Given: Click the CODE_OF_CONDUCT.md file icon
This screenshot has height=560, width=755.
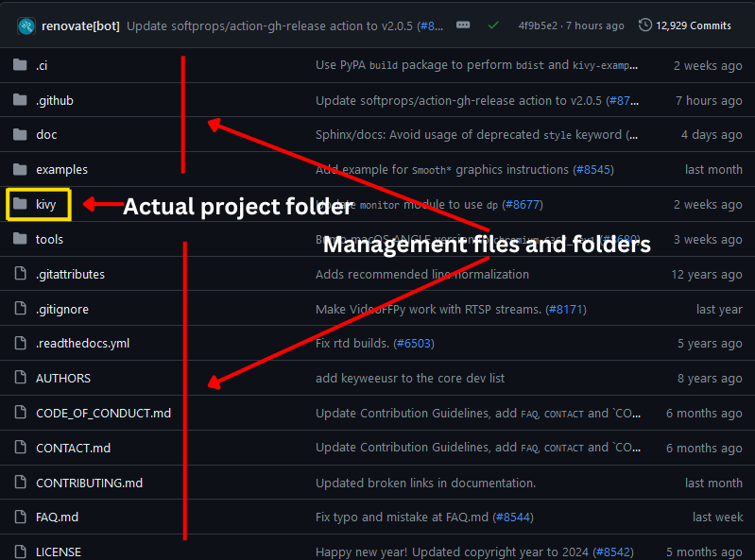Looking at the screenshot, I should 20,413.
